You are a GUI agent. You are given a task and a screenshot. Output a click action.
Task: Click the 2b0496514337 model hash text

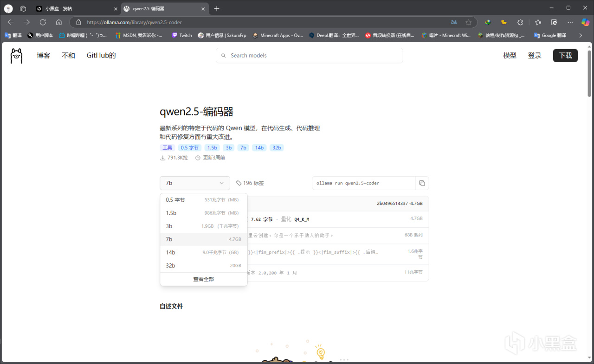point(393,204)
